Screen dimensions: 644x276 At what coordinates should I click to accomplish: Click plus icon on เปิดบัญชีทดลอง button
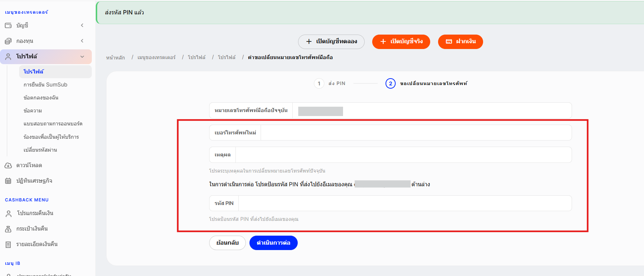[309, 41]
